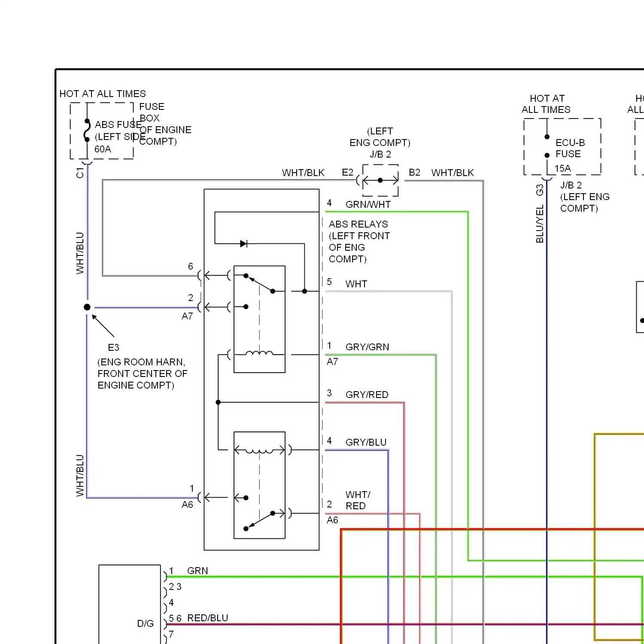Click the ABS fuse symbol in fuse box
The width and height of the screenshot is (644, 644).
(87, 130)
